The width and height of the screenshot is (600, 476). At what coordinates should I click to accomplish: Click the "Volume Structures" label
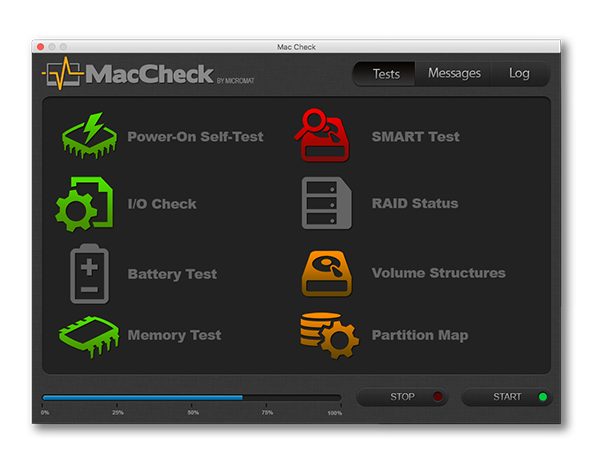(439, 273)
